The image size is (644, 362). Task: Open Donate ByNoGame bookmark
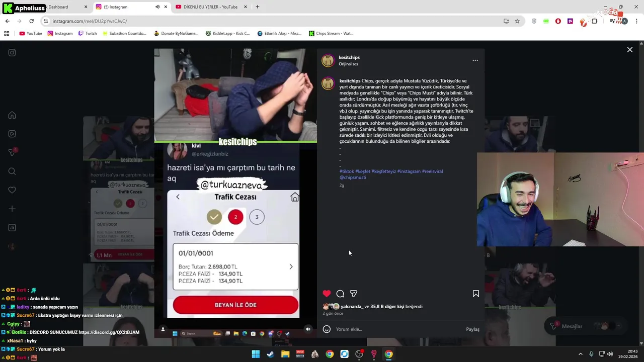(x=176, y=34)
